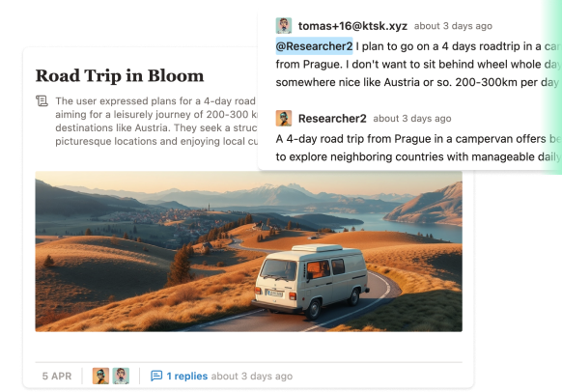
Task: Click the tomas+16@ktsk.xyz username
Action: coord(352,26)
